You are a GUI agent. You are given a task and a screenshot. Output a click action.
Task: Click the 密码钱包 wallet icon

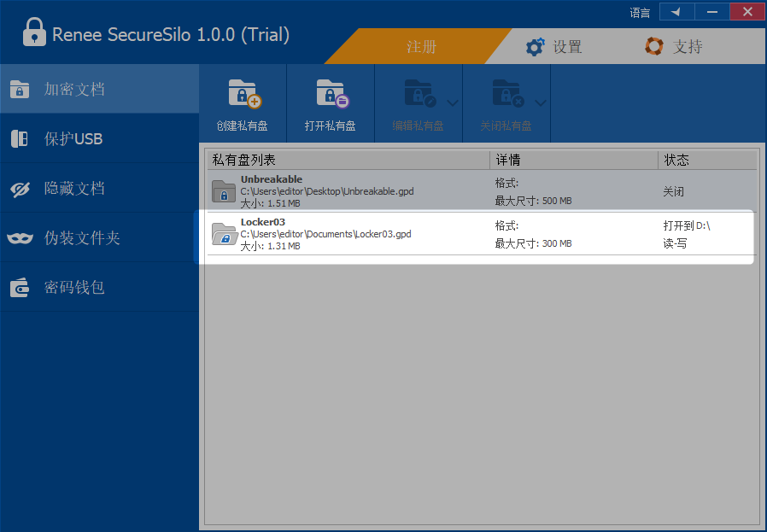(20, 288)
